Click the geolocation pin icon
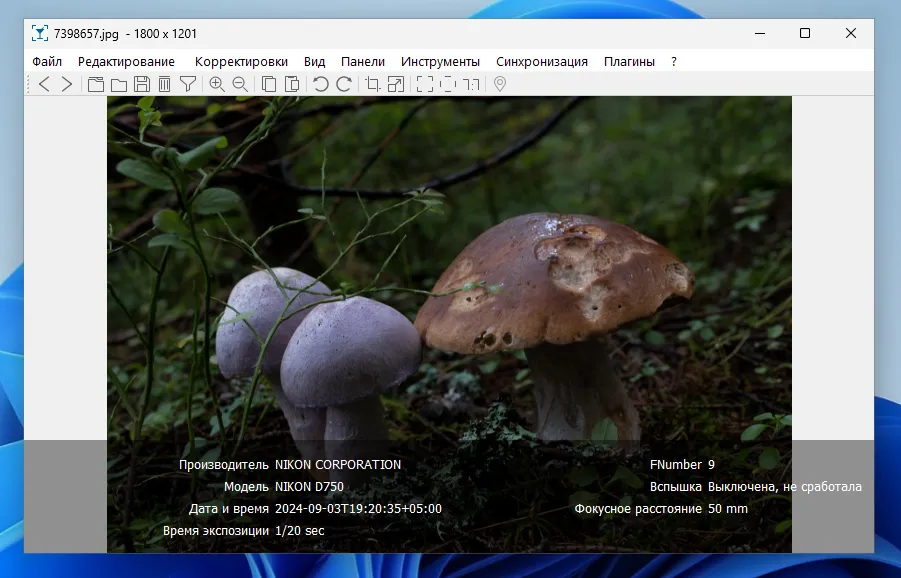 coord(500,84)
